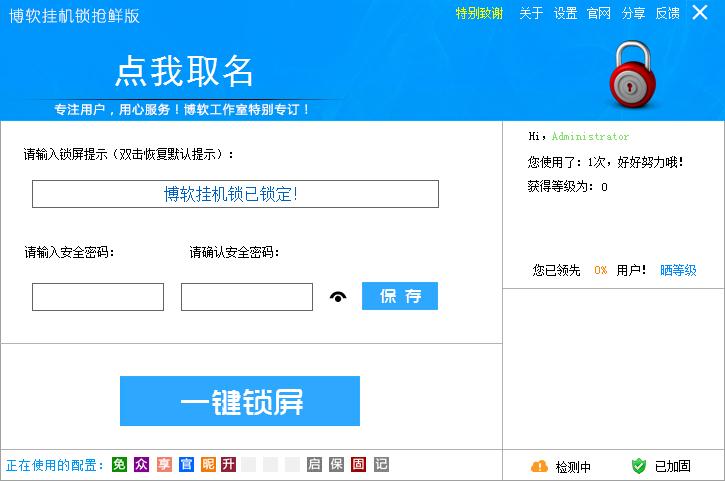Screen dimensions: 725x481
Task: Click the dark red 升 config icon
Action: pyautogui.click(x=228, y=464)
